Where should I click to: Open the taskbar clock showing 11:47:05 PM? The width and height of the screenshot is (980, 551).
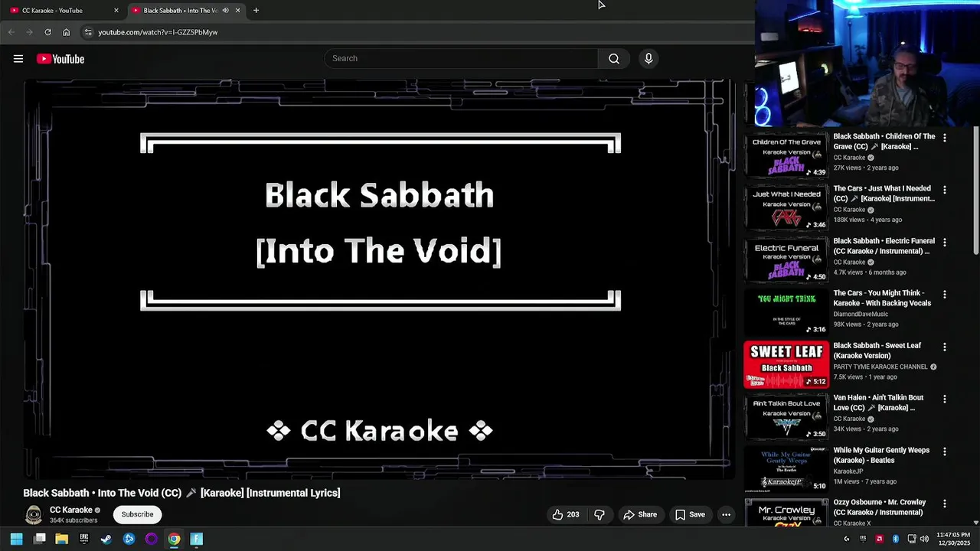[952, 539]
